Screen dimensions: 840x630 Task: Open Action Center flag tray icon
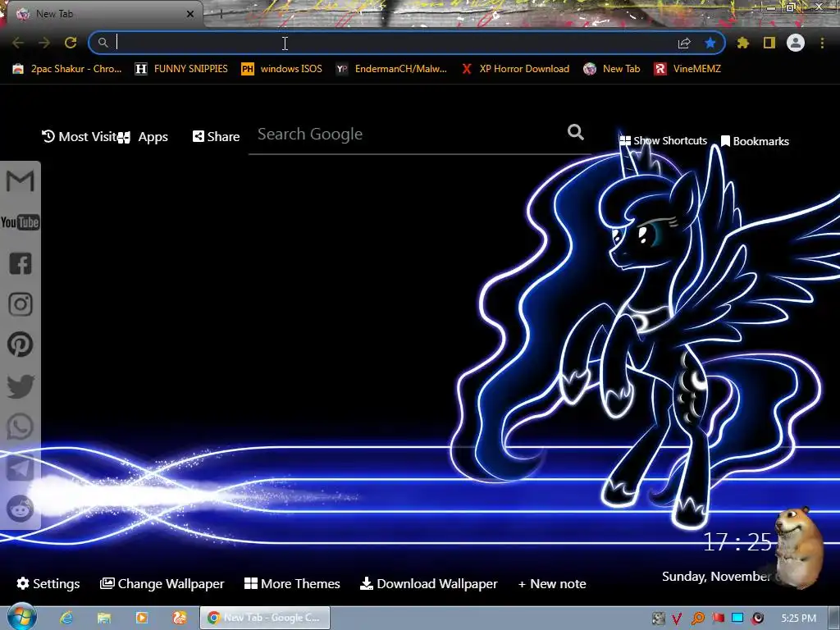718,619
